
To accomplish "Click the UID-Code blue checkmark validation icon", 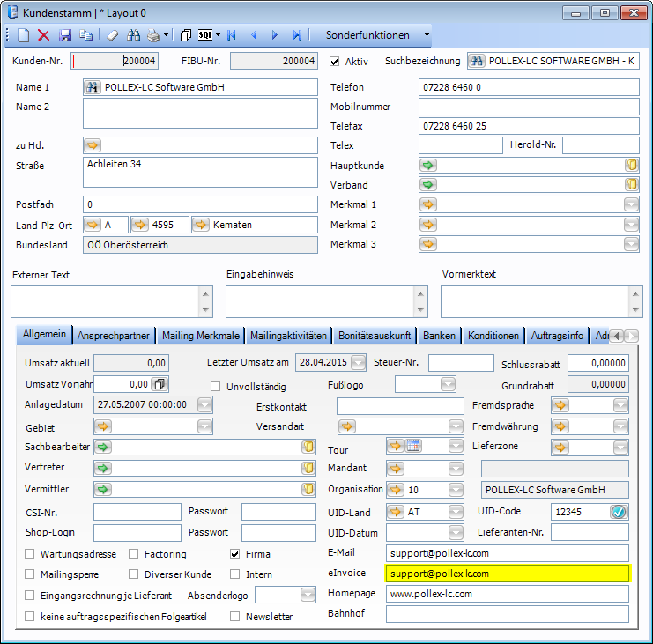I will click(618, 512).
